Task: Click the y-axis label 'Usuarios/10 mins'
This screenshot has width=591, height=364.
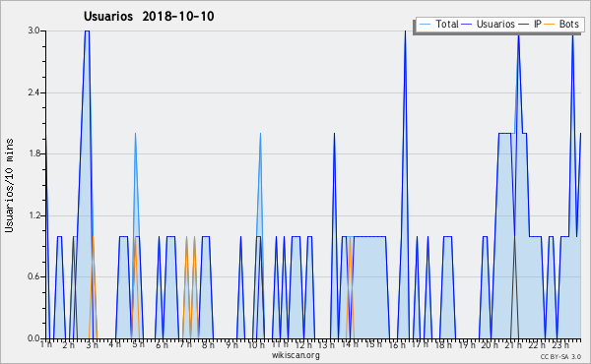Action: point(9,185)
